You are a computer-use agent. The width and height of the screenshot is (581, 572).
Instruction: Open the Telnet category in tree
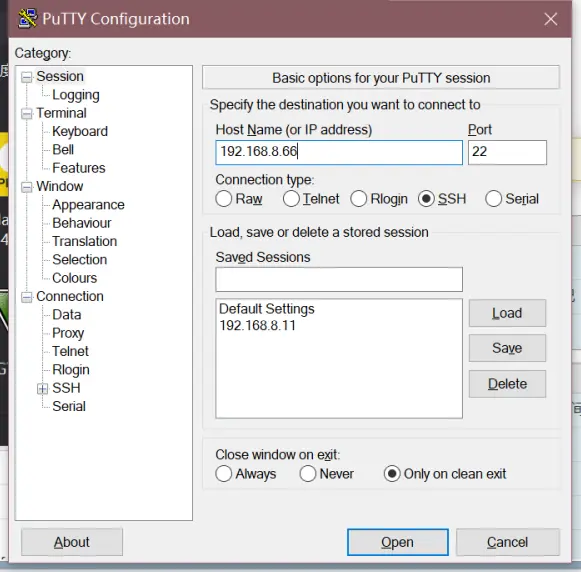point(70,351)
